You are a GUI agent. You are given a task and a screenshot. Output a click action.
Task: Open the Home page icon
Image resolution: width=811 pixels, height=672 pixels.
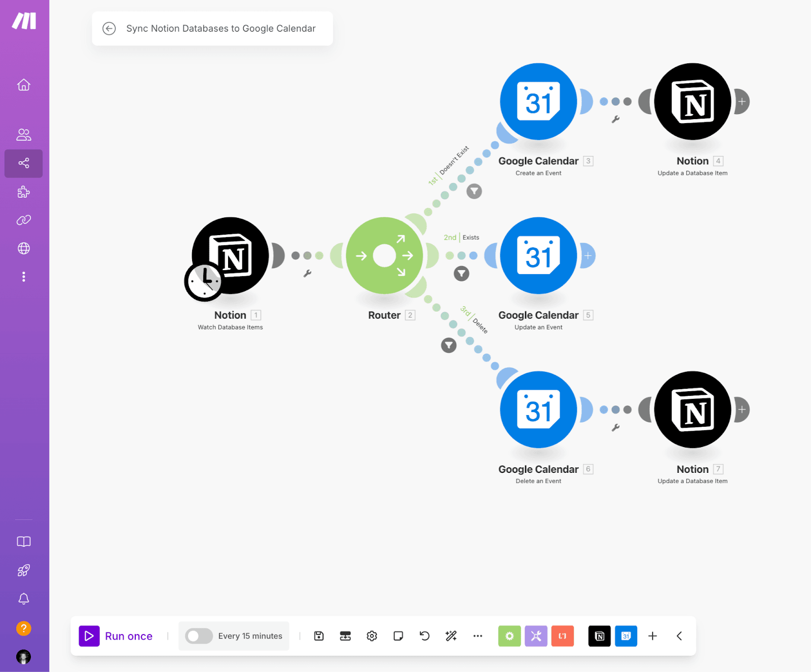pyautogui.click(x=24, y=85)
